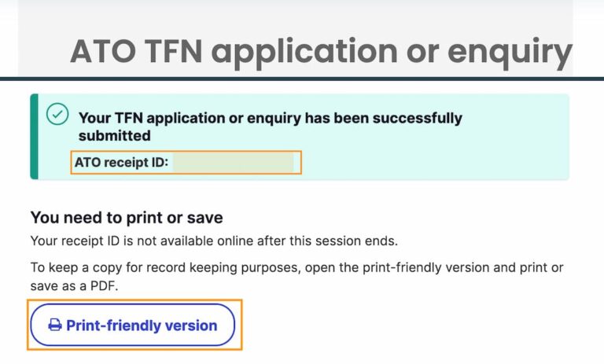This screenshot has height=364, width=604.
Task: Click the word 'submitted' in the banner
Action: point(114,136)
